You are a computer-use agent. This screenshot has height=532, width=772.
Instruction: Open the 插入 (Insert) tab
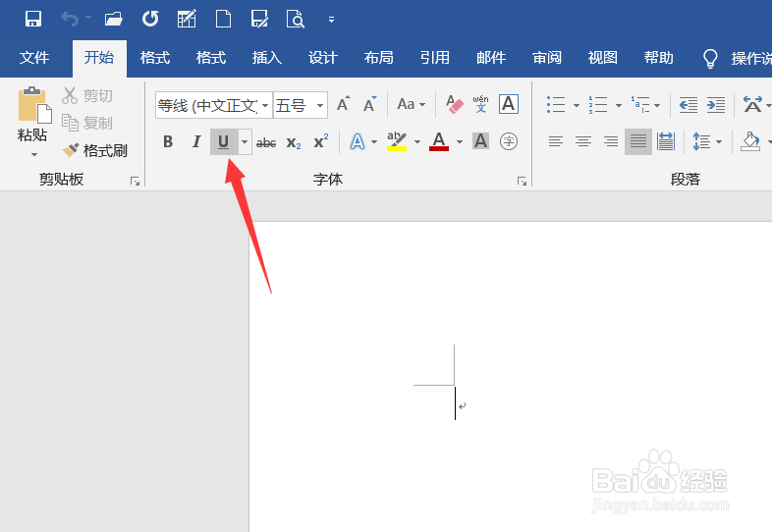pyautogui.click(x=267, y=58)
